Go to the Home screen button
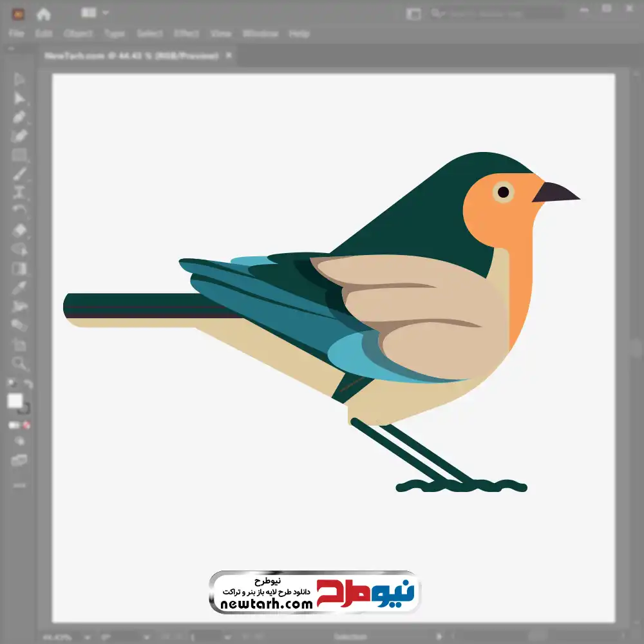 [x=43, y=14]
